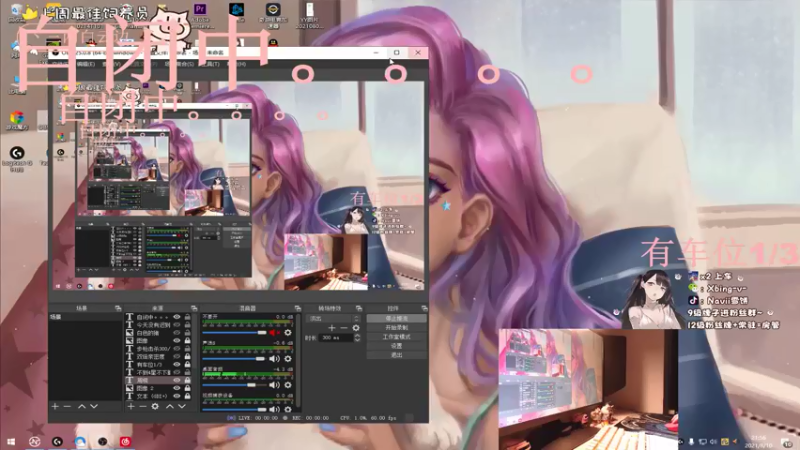This screenshot has width=800, height=450.
Task: Toggle lock on 文本 (GDI+) source
Action: point(187,396)
